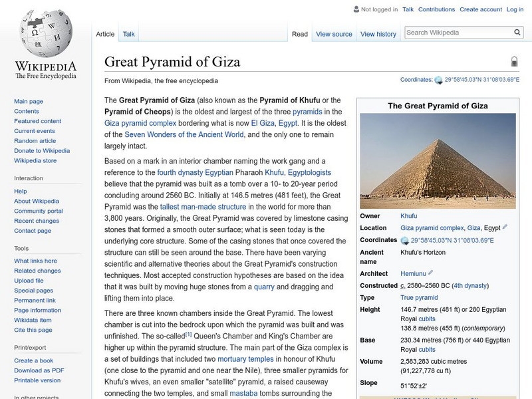Open the Wikipedia store link
532x399 pixels.
[35, 160]
